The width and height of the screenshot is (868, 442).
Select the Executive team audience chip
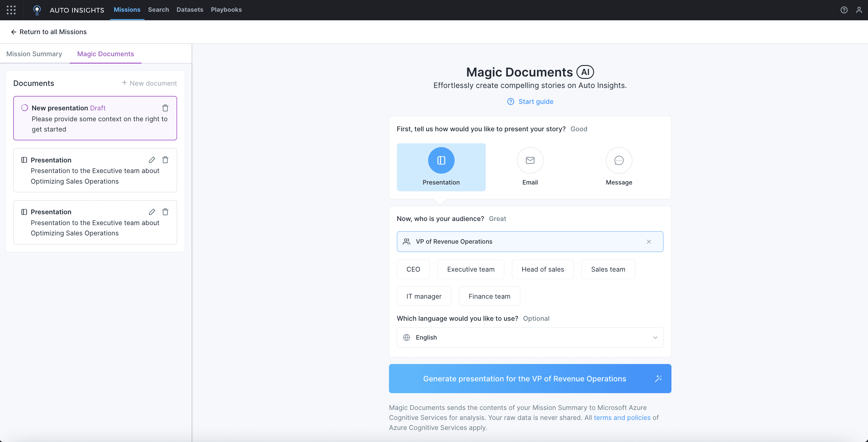(470, 269)
